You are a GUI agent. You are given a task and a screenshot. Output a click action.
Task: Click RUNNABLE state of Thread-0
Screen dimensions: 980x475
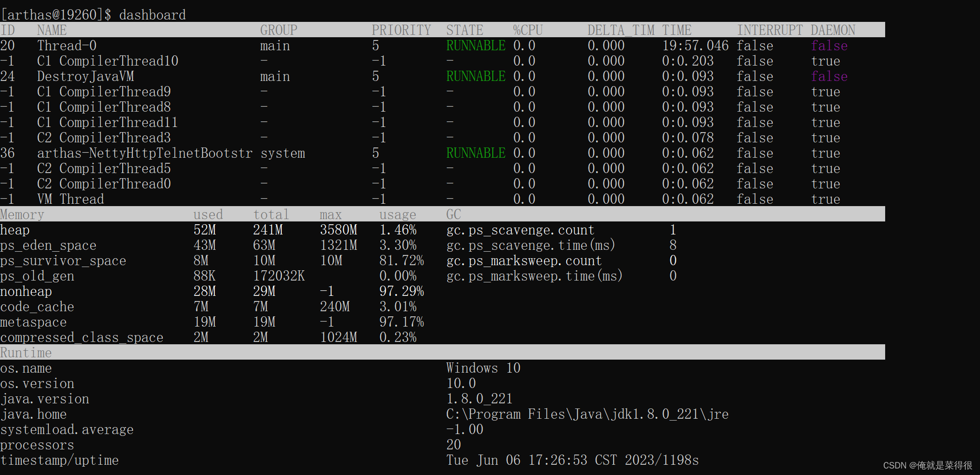(476, 46)
